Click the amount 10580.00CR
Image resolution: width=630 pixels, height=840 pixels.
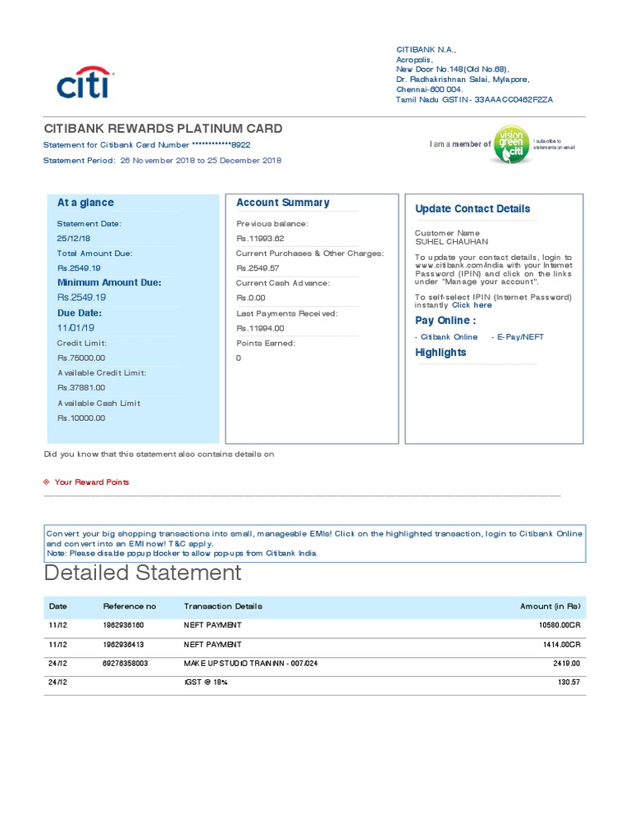click(559, 625)
